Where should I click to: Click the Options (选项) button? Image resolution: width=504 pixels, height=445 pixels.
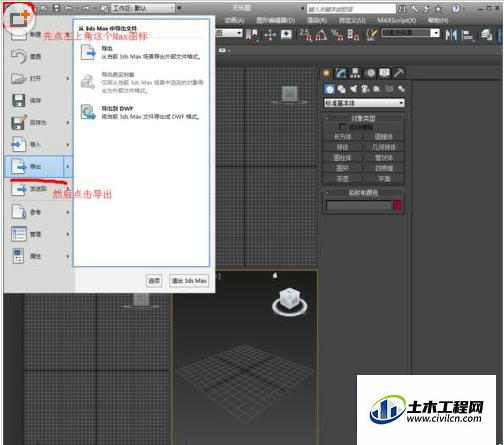(x=154, y=281)
